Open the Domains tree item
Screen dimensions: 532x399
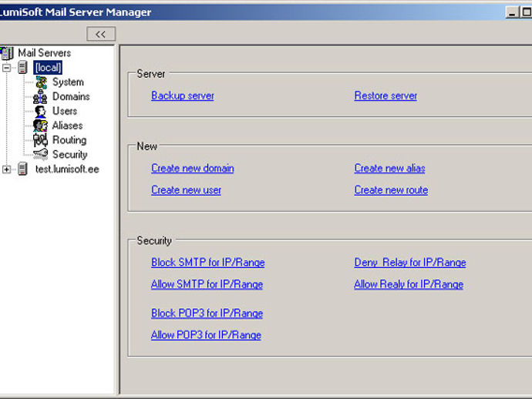[71, 96]
